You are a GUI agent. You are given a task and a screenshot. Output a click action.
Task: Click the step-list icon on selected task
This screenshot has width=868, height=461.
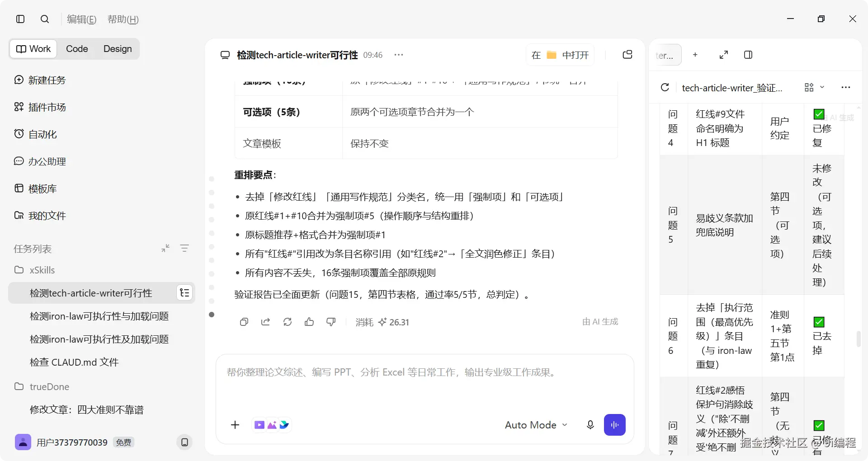184,293
